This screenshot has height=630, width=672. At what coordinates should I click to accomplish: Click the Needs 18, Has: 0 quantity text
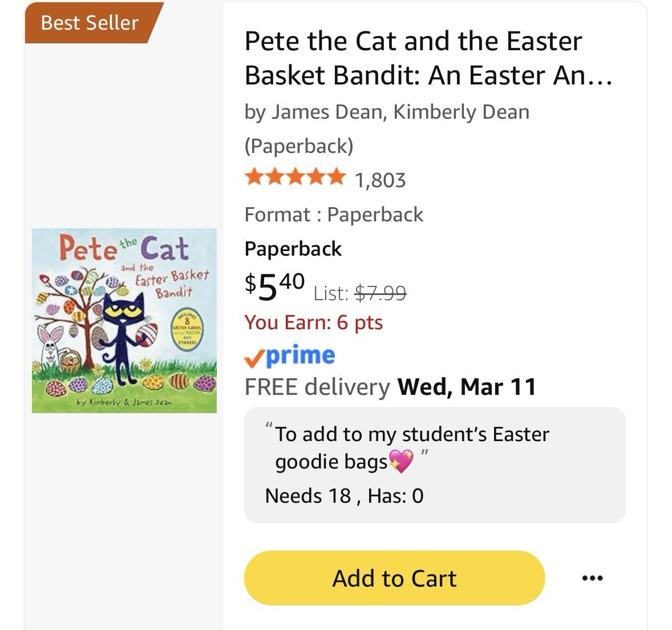click(x=344, y=495)
